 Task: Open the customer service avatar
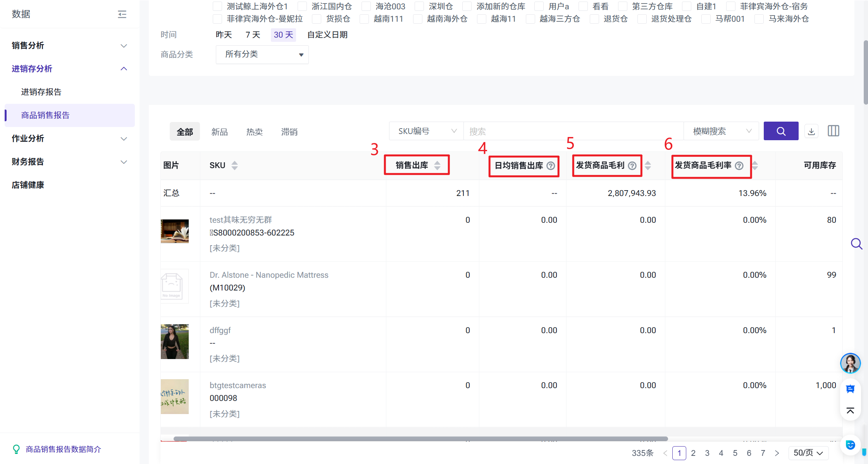coord(850,363)
